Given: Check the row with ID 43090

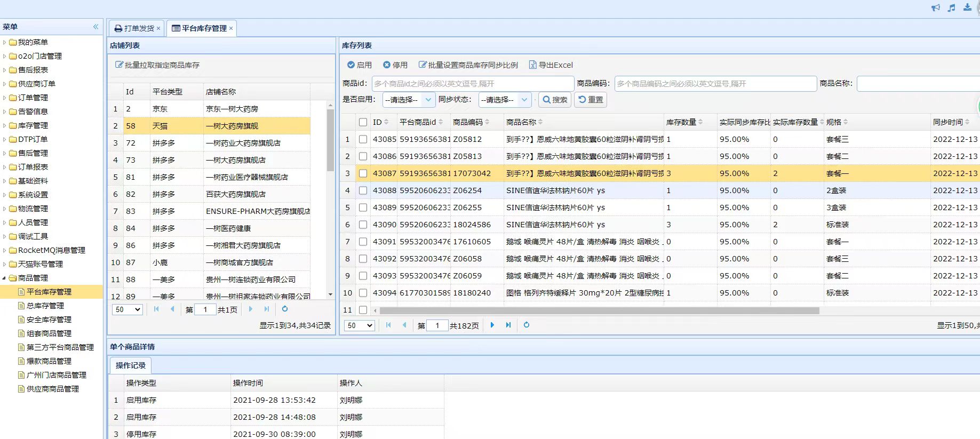Looking at the screenshot, I should pyautogui.click(x=363, y=225).
